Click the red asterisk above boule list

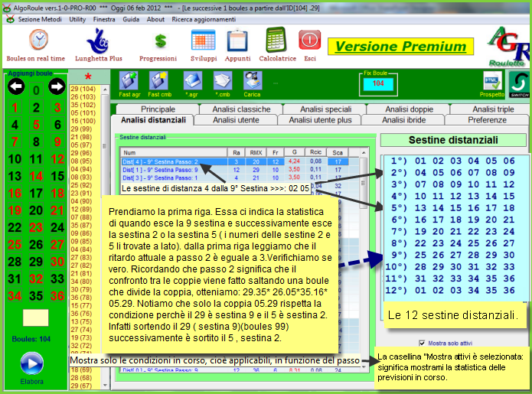click(88, 77)
